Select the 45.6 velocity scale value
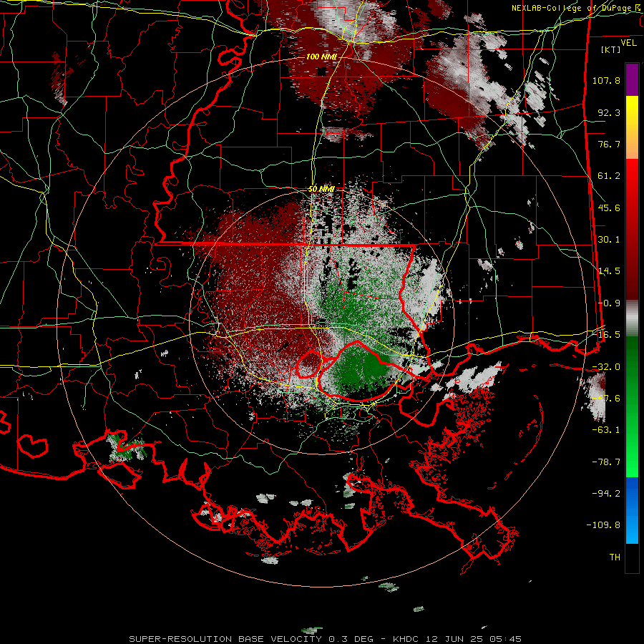This screenshot has height=644, width=644. (x=609, y=208)
